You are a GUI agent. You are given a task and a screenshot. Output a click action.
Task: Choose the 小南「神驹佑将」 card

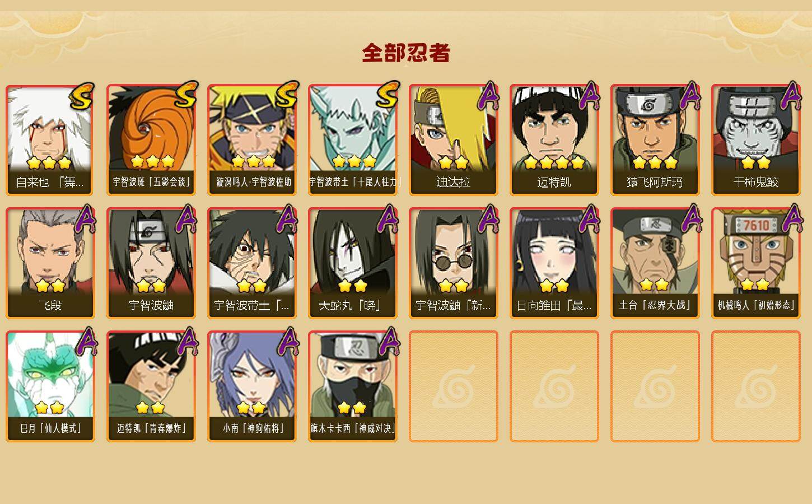coord(252,386)
